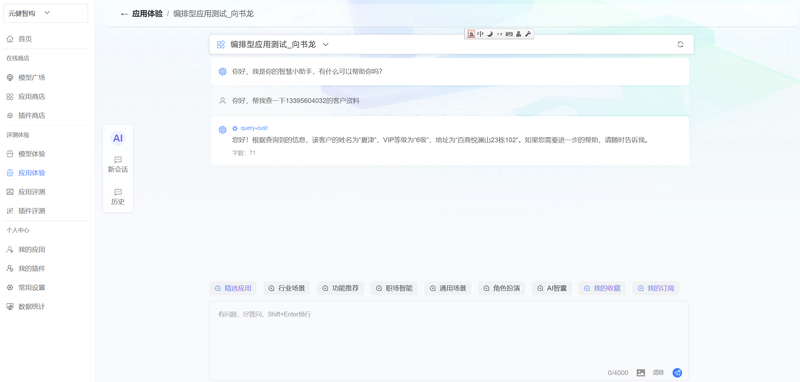The image size is (800, 382).
Task: Open IME wrench settings icon
Action: click(528, 34)
